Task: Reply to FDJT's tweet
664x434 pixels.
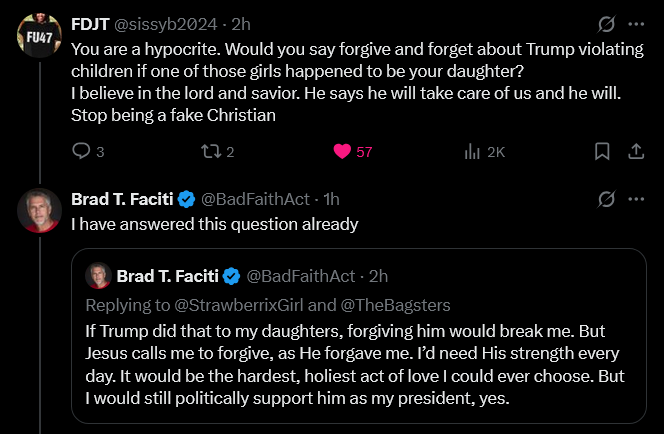Action: click(x=82, y=152)
